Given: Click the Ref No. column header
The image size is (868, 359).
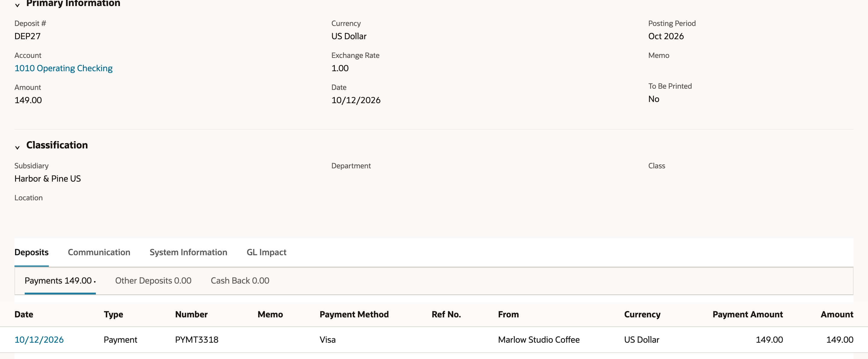Looking at the screenshot, I should [x=446, y=314].
